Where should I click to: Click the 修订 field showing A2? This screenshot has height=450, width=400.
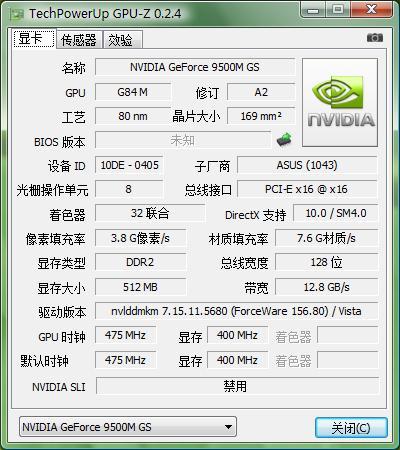[x=261, y=92]
